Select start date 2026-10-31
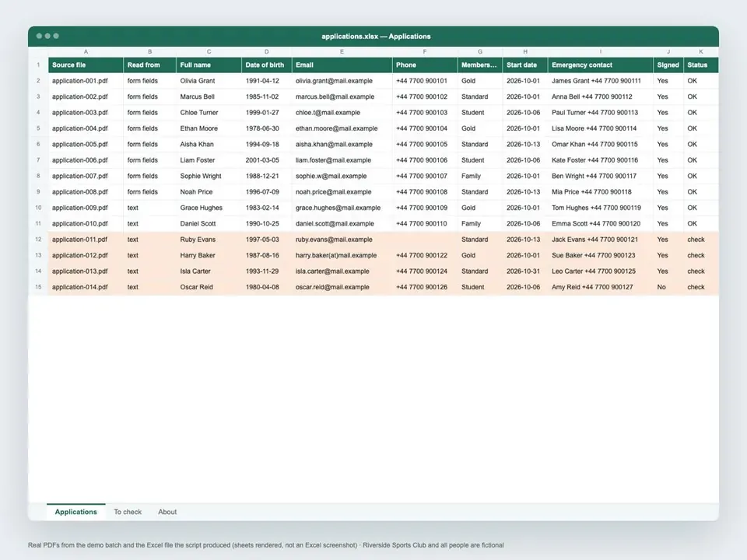The height and width of the screenshot is (560, 747). coord(525,271)
